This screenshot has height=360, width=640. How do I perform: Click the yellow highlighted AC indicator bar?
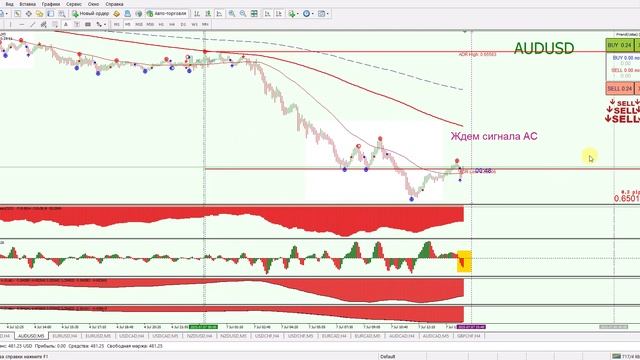[464, 261]
